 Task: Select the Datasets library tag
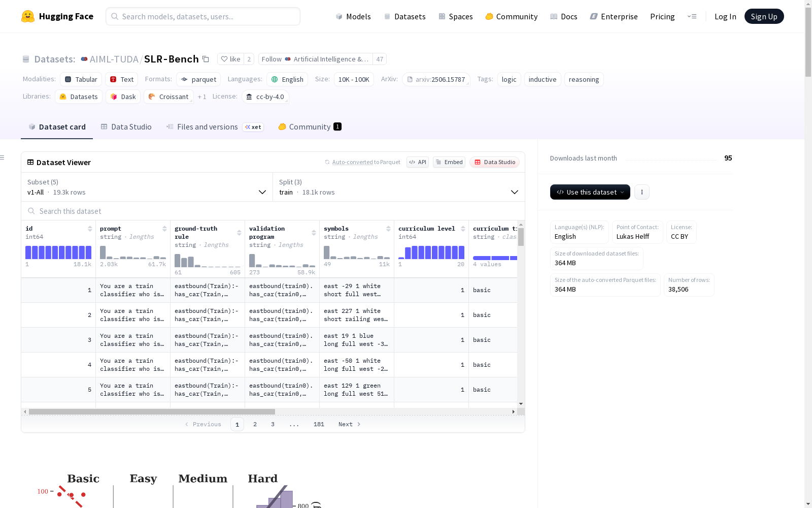(79, 97)
